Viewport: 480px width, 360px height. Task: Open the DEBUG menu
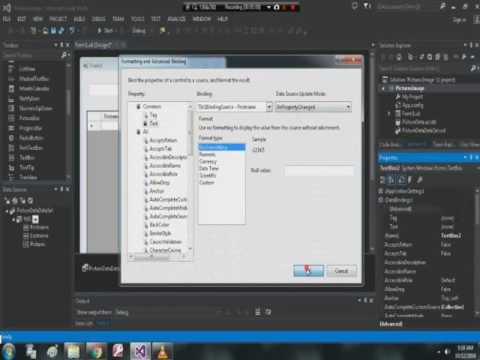point(98,19)
